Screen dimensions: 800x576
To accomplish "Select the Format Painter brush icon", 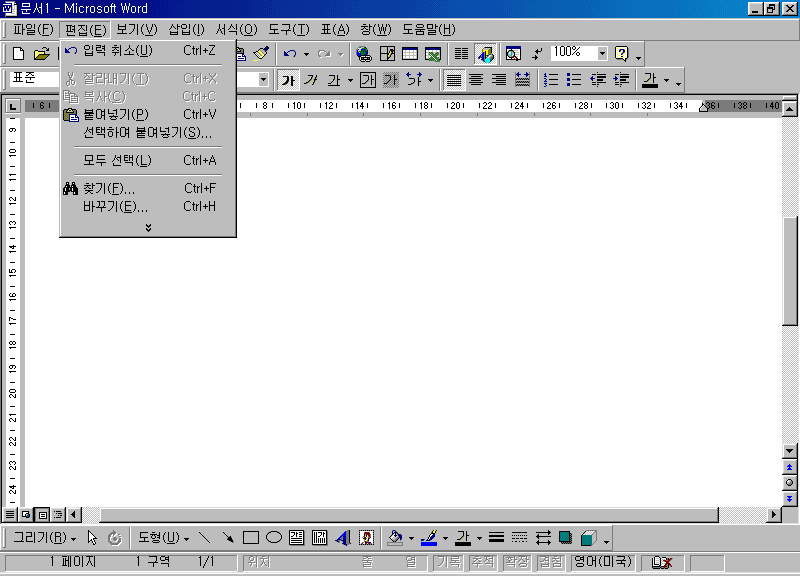I will 261,54.
